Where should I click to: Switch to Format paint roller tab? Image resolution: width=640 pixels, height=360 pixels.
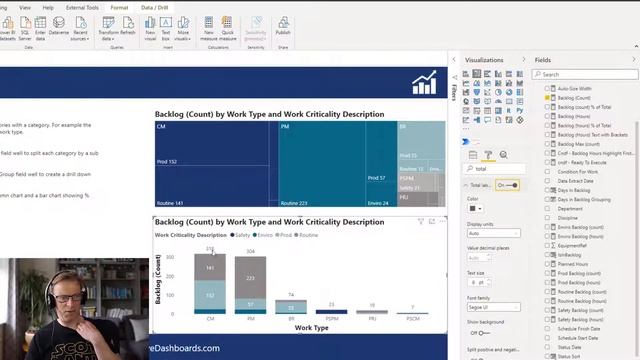[488, 155]
